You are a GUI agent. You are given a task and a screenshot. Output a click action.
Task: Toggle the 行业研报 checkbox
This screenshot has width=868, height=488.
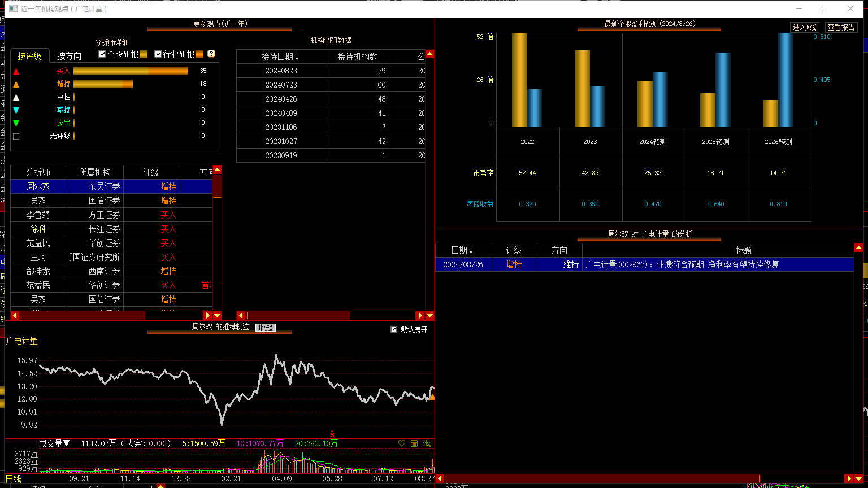point(158,54)
